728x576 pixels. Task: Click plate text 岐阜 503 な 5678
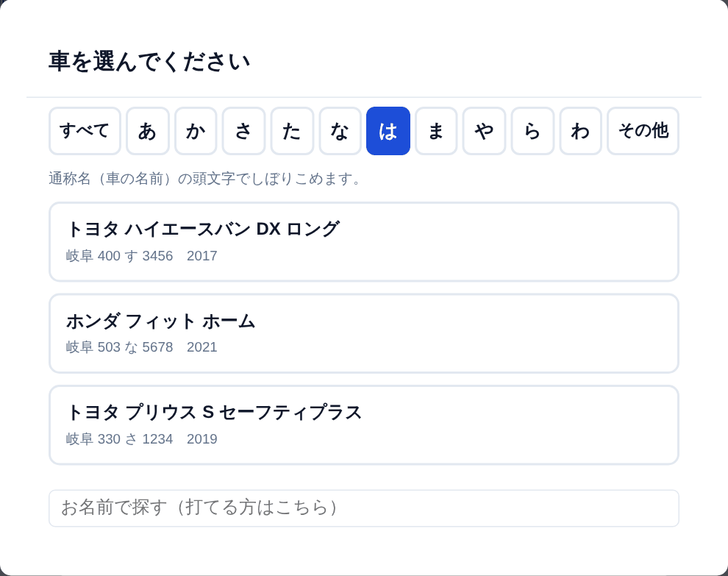coord(119,347)
